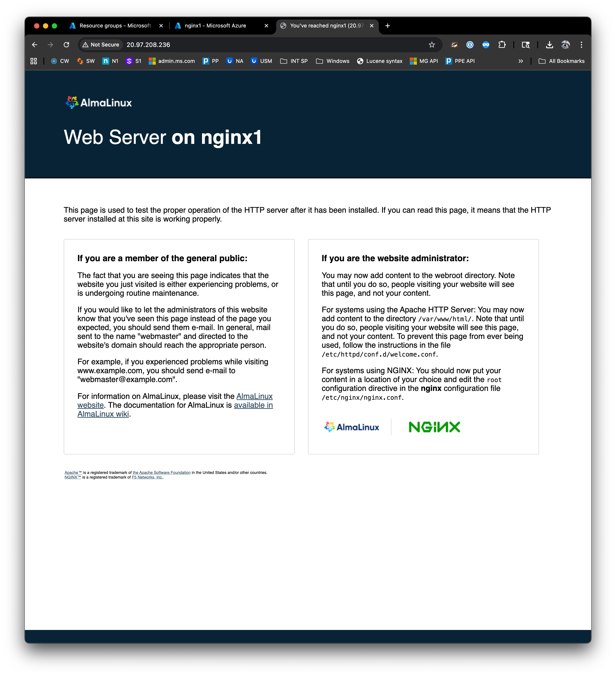Follow the AlmaLinux website link

point(254,396)
